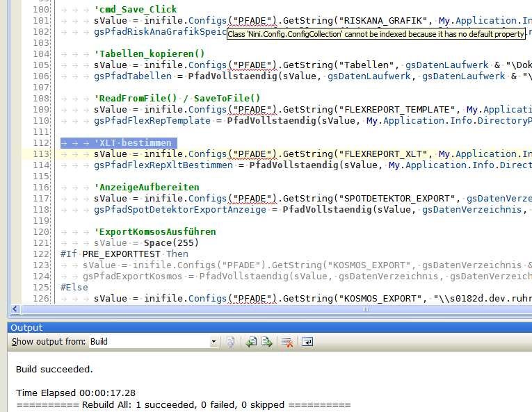The image size is (532, 412).
Task: Click the gsPfadFlexRepXltBestimmen variable
Action: coord(163,165)
